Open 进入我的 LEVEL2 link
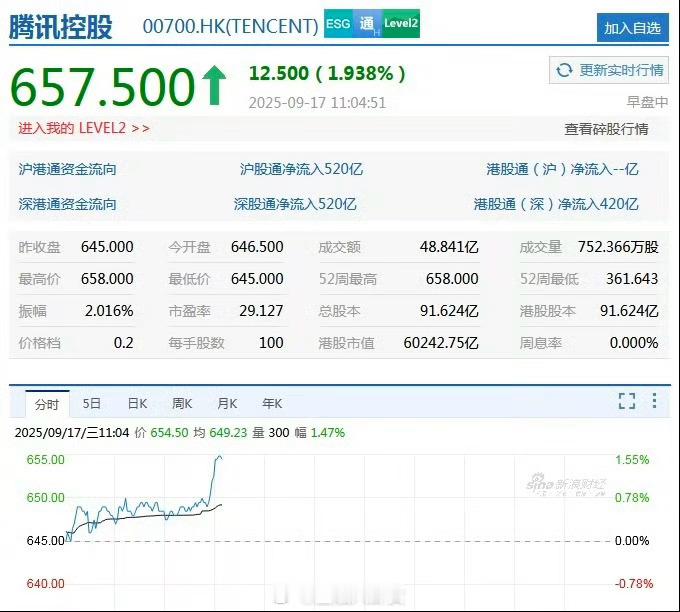Viewport: 680px width, 612px height. [x=84, y=128]
